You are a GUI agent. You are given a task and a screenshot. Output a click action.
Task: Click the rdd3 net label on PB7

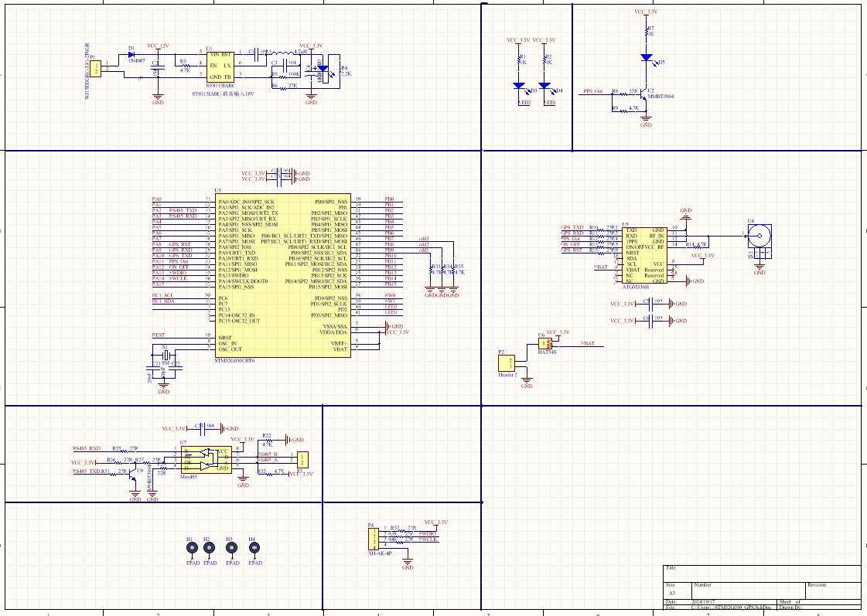424,239
